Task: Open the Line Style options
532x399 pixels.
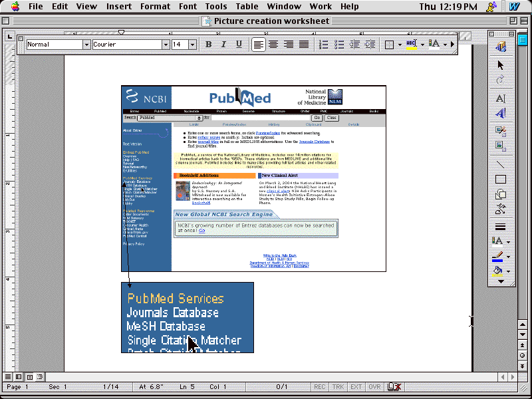Action: (501, 227)
